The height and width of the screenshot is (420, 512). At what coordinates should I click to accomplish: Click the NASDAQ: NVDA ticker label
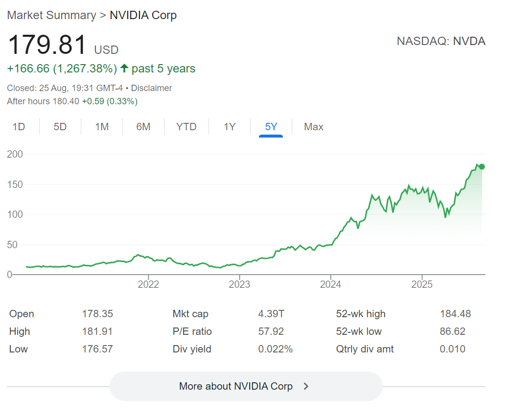pos(441,41)
